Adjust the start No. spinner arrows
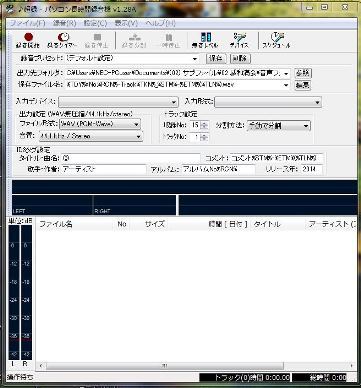The image size is (361, 388). tap(205, 126)
